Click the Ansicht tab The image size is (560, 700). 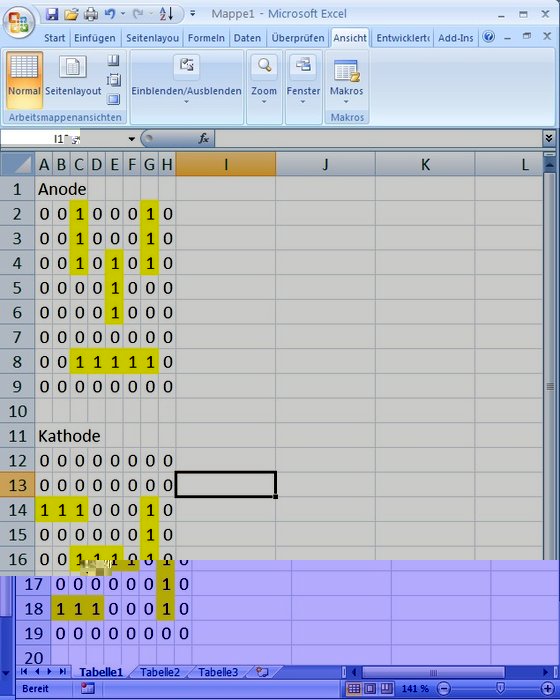[x=350, y=38]
